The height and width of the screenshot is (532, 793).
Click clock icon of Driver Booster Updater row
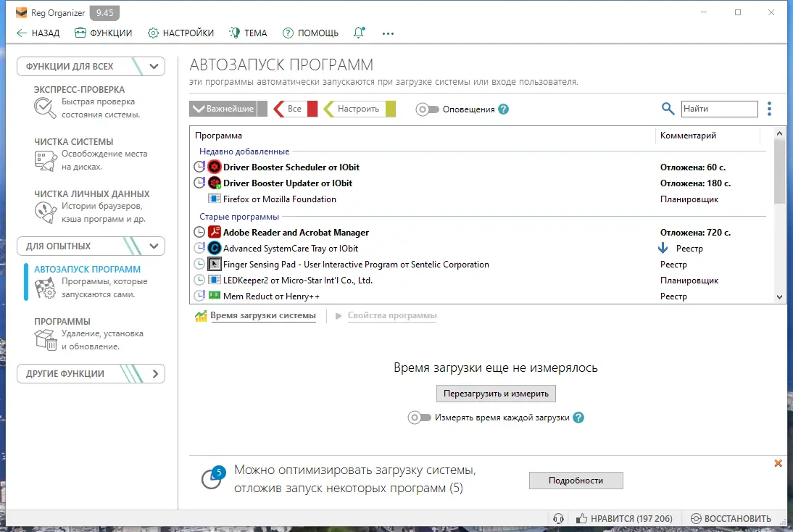[x=199, y=183]
